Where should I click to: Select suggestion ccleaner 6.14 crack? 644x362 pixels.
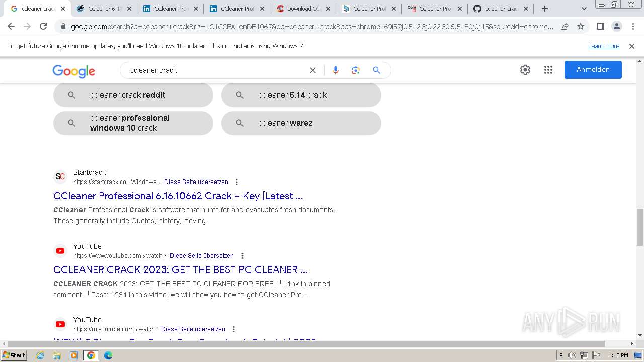[301, 95]
